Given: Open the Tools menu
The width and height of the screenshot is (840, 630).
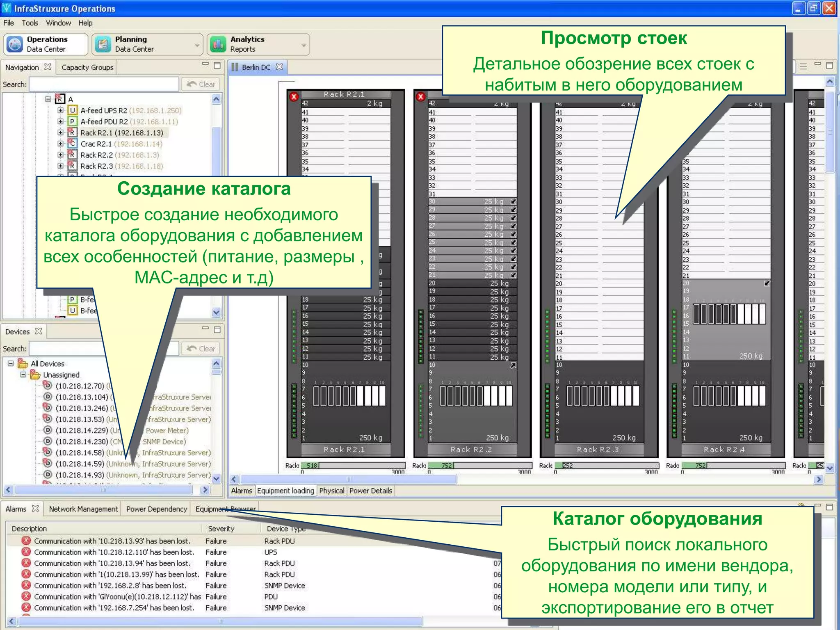Looking at the screenshot, I should click(x=30, y=23).
